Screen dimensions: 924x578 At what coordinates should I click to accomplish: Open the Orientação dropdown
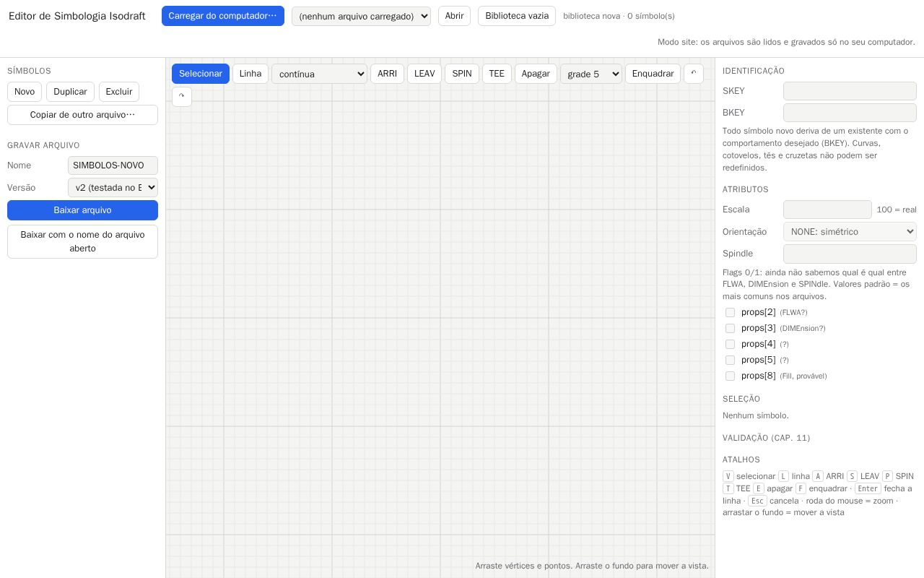click(850, 232)
